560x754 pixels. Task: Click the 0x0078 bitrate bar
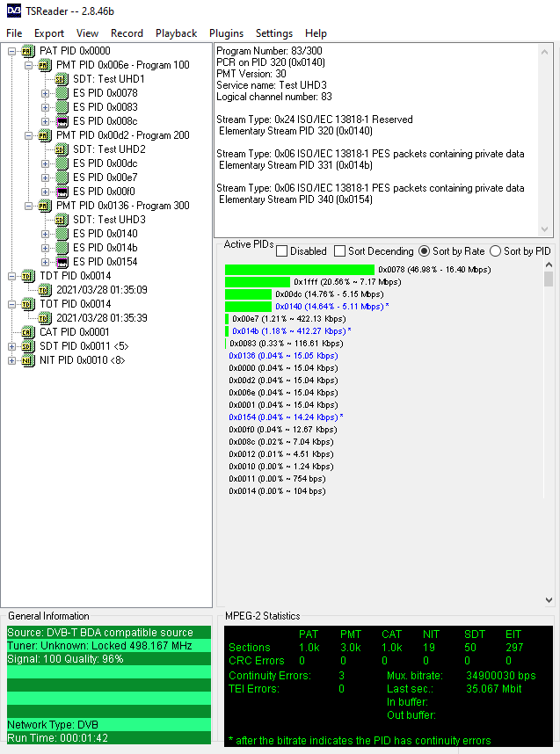[300, 270]
